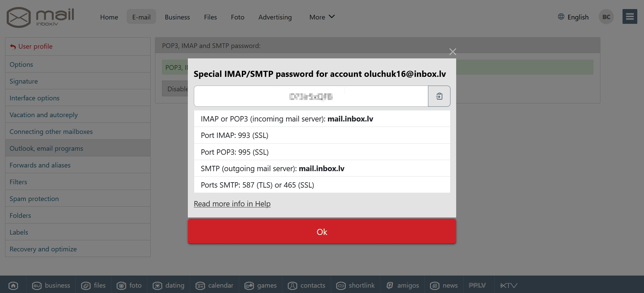Select Outlook, email programs item

[78, 148]
